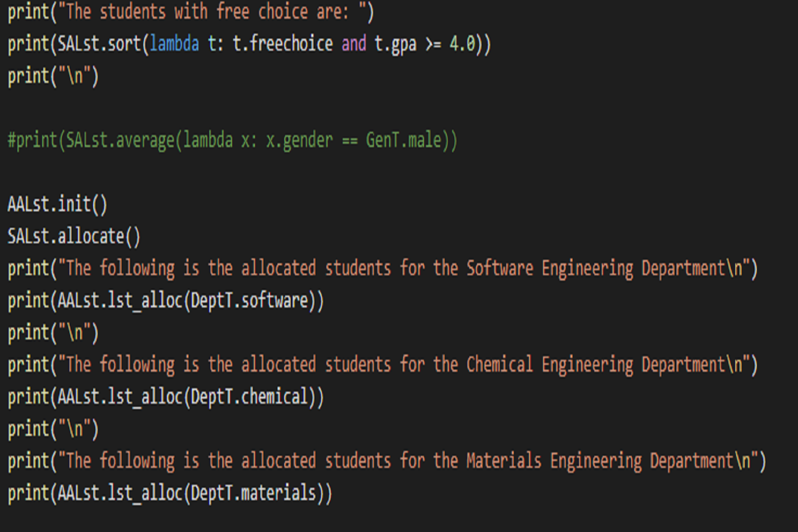798x532 pixels.
Task: Click the word Materials in the string
Action: click(504, 461)
